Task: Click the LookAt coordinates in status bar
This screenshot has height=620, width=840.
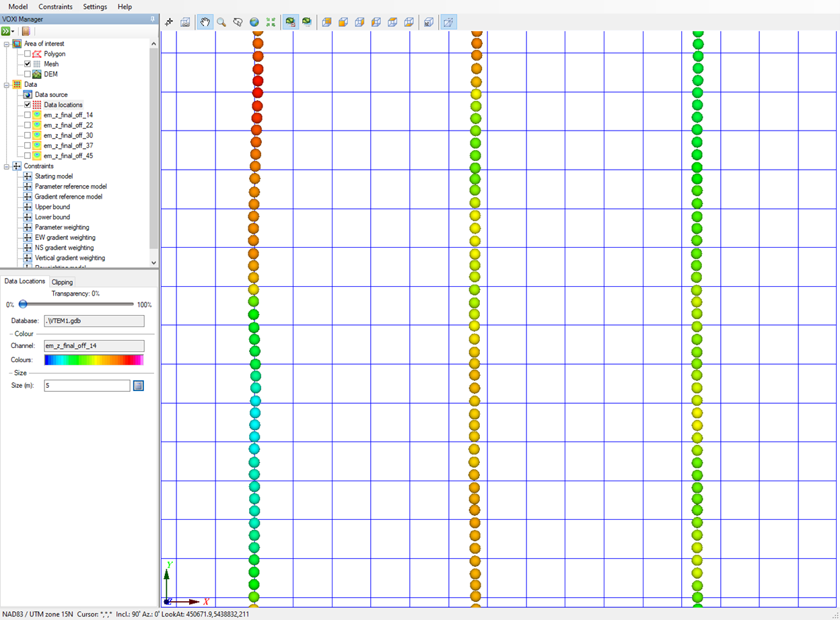Action: click(x=205, y=614)
